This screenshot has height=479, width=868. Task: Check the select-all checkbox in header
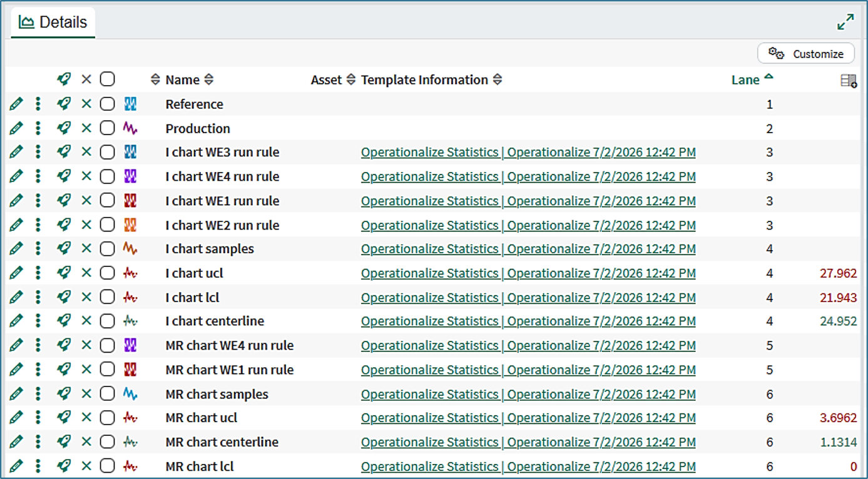108,79
